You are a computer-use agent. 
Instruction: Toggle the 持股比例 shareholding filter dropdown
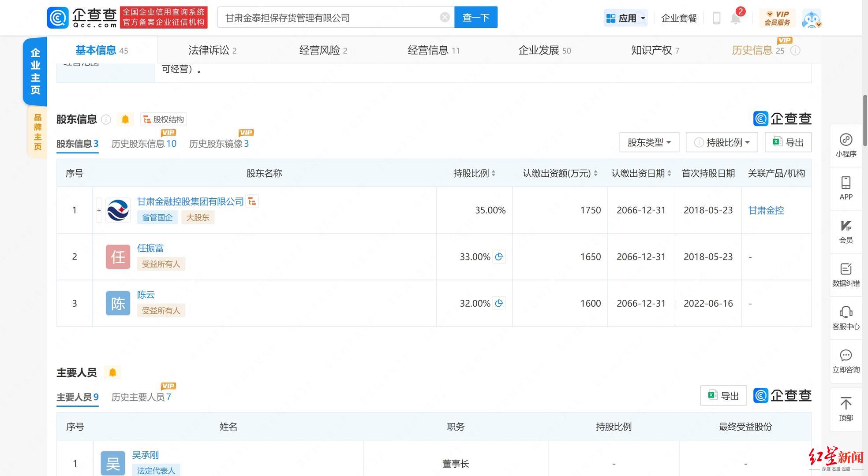(722, 142)
